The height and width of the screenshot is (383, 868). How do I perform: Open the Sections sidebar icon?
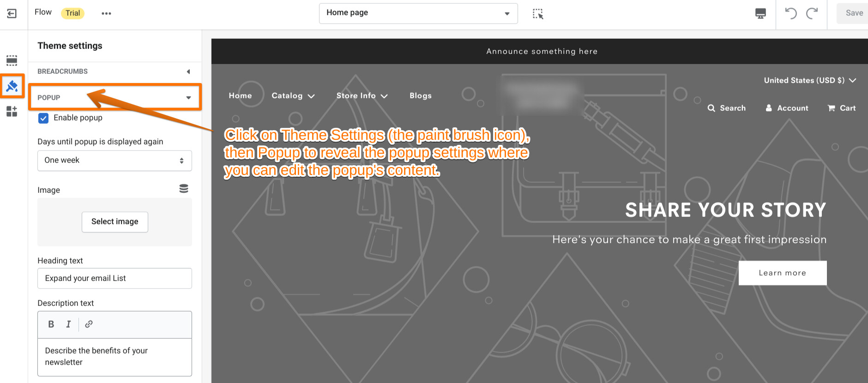tap(12, 60)
